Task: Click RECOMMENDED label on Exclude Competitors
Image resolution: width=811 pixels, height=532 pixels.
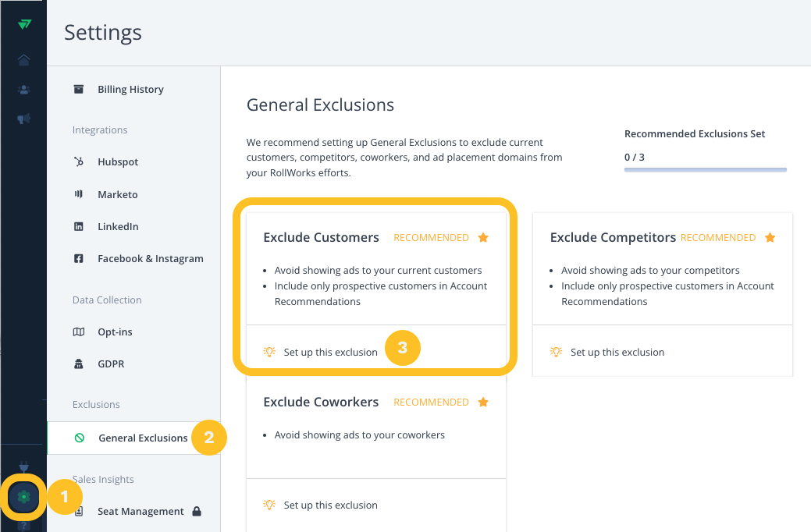Action: coord(718,237)
